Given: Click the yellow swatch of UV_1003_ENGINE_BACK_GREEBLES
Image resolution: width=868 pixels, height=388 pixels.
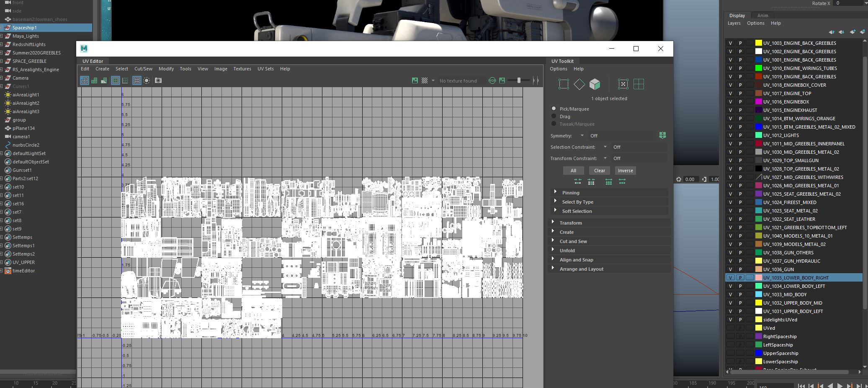Looking at the screenshot, I should coord(758,43).
